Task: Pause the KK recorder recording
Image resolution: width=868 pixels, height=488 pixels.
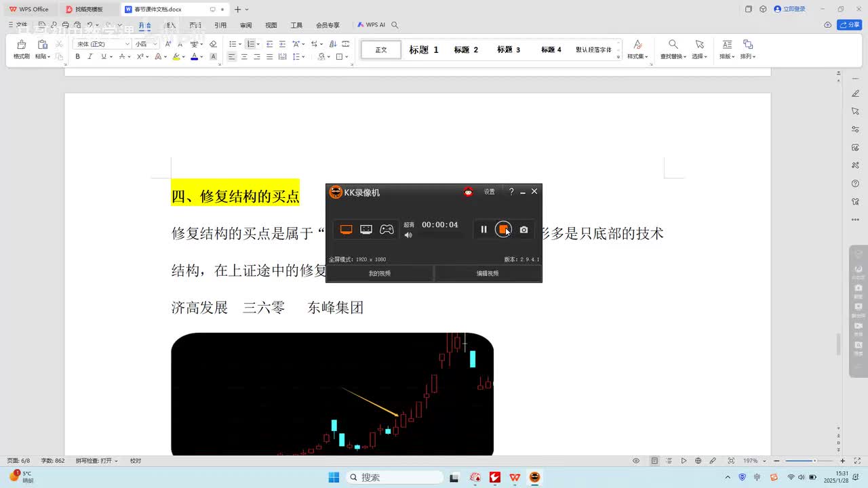Action: [x=484, y=230]
